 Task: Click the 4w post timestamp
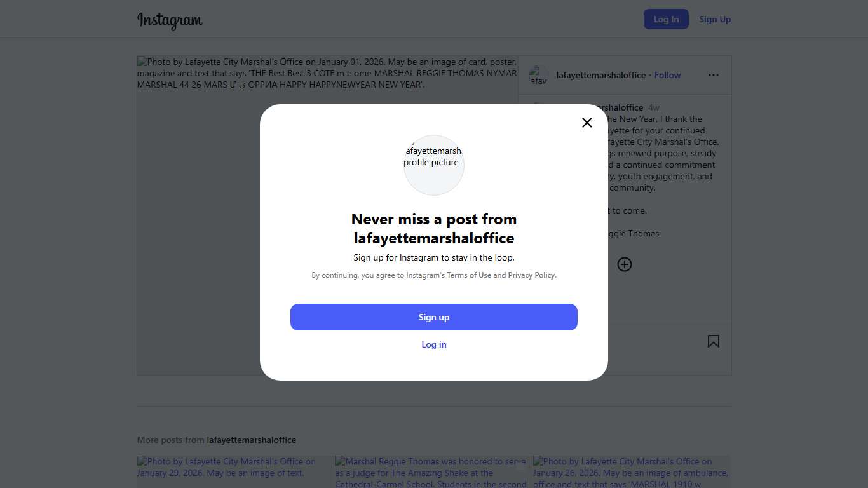(x=653, y=107)
